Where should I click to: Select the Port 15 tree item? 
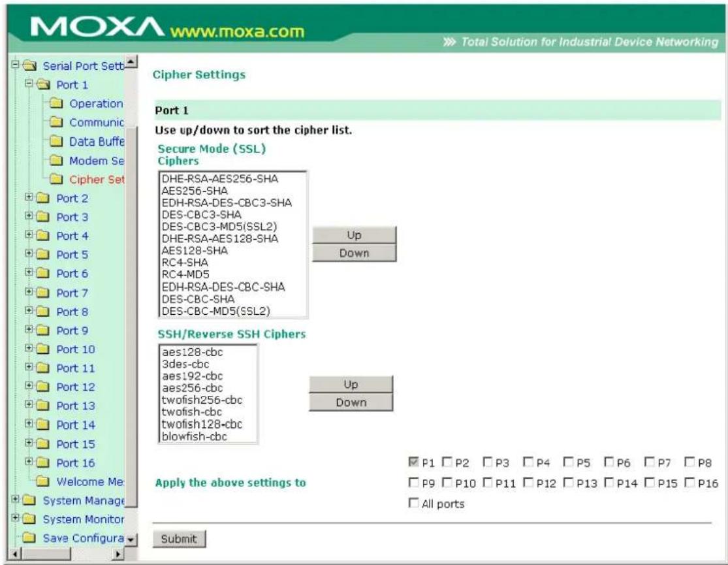tap(76, 444)
